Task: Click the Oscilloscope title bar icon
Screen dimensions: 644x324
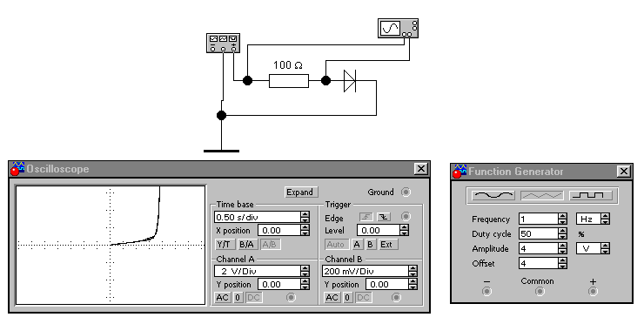Action: (x=17, y=169)
